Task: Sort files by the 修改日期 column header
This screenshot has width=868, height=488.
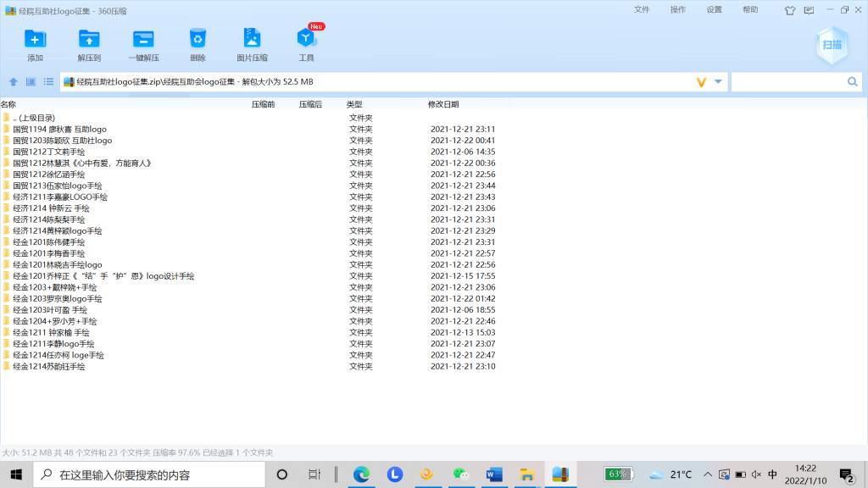Action: [x=443, y=104]
